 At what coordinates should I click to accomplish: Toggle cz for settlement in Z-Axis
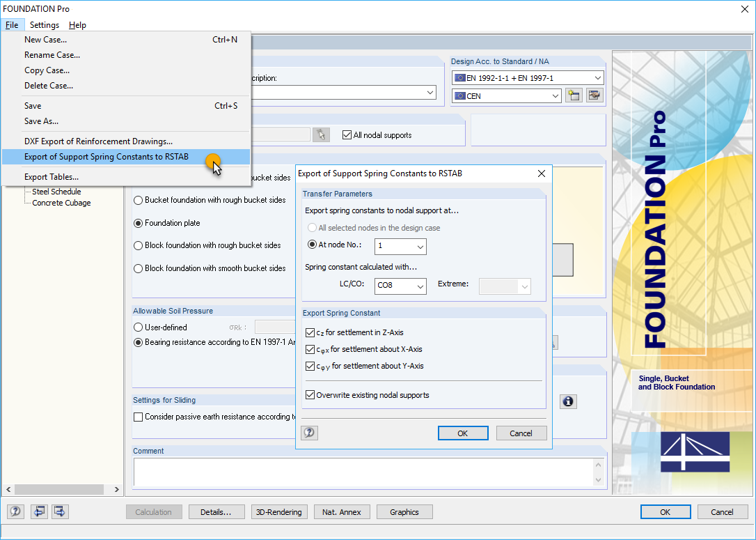click(x=310, y=332)
